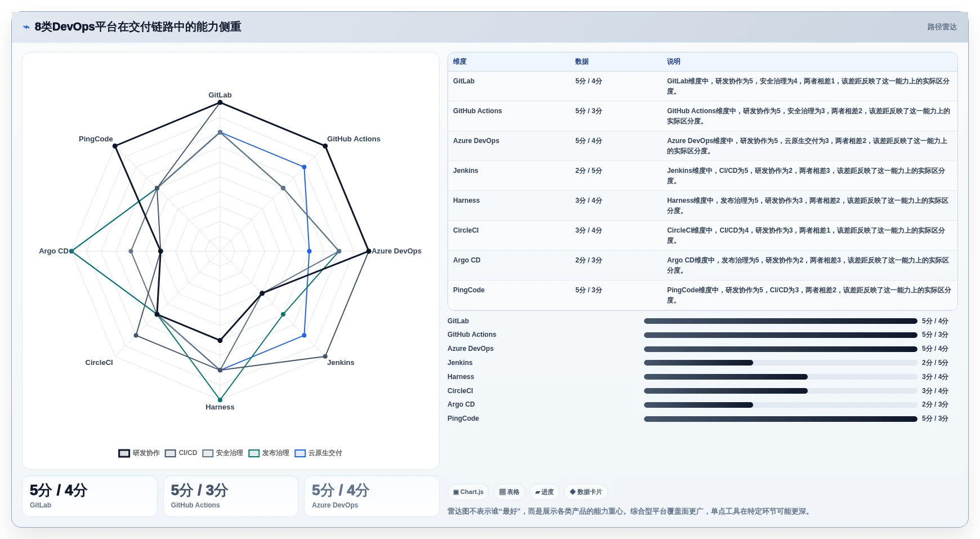Click the GitLab outer data point on top
The image size is (980, 539).
click(x=220, y=103)
